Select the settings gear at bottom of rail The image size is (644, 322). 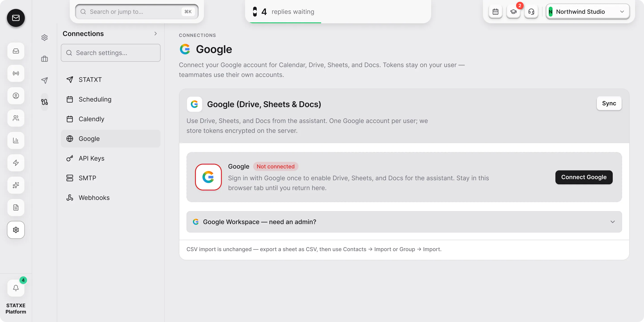tap(16, 230)
